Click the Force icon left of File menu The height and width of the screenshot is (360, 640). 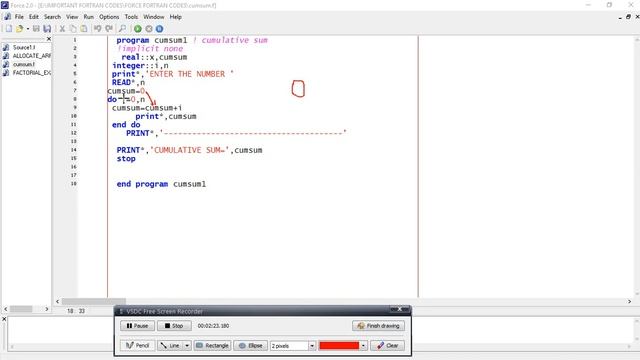click(x=7, y=17)
